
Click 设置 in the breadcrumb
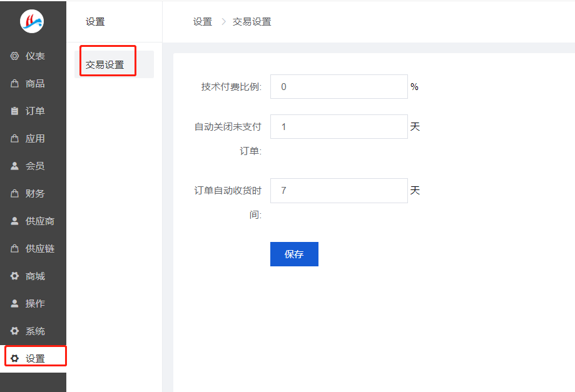pyautogui.click(x=203, y=22)
